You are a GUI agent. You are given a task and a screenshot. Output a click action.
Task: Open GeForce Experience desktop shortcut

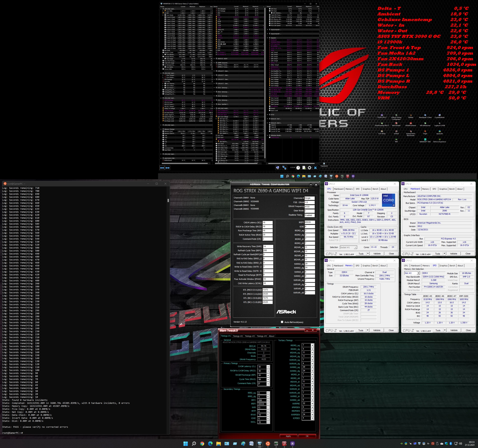click(x=440, y=140)
